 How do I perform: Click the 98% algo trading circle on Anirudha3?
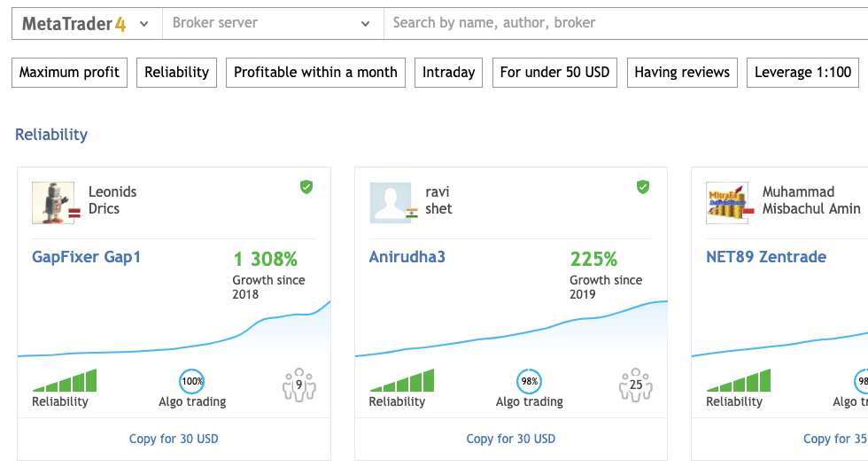[x=530, y=381]
